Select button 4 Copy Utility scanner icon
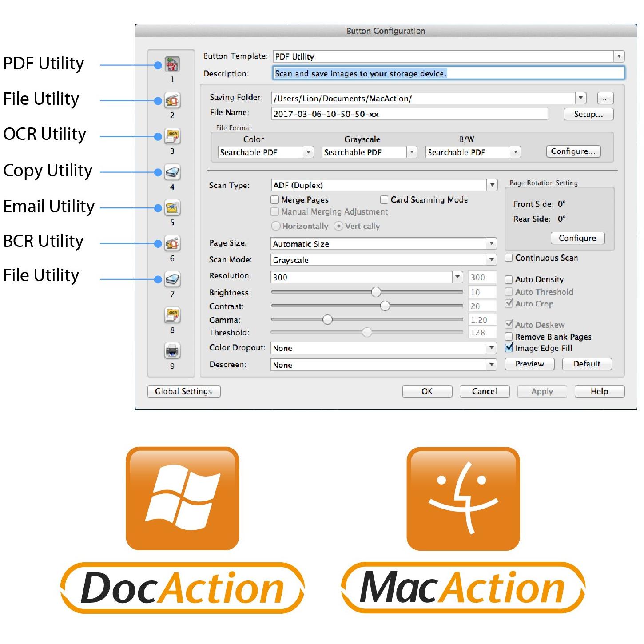 (172, 172)
